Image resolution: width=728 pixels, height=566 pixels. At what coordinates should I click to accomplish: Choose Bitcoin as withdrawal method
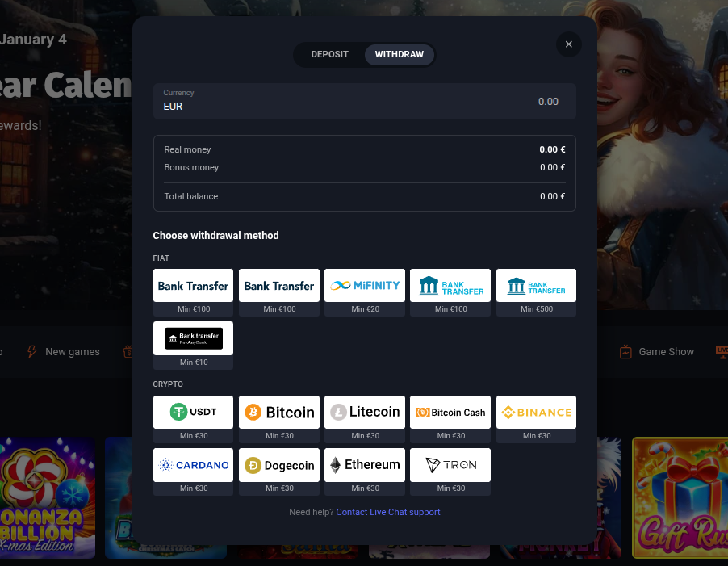coord(279,413)
